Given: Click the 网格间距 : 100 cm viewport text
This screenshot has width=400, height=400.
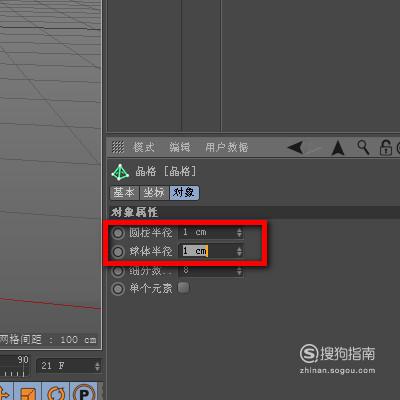Looking at the screenshot, I should pos(48,340).
